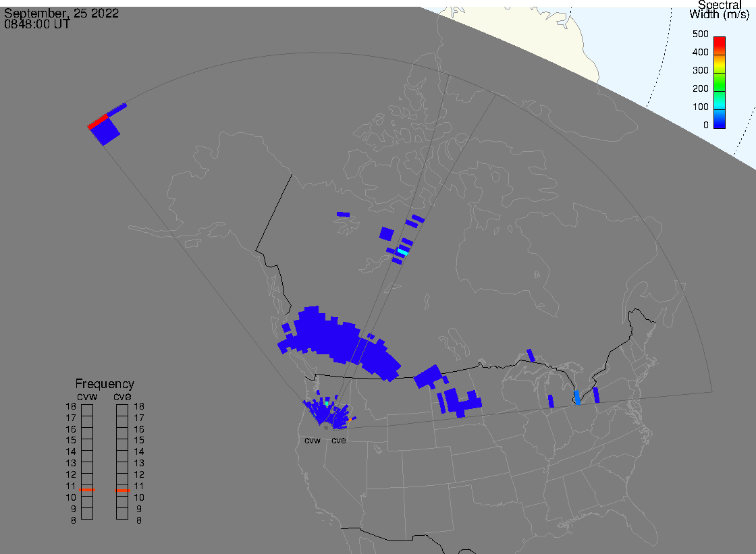Pick the red top of spectral width colorbar
Screen dimensions: 756x554
click(720, 41)
